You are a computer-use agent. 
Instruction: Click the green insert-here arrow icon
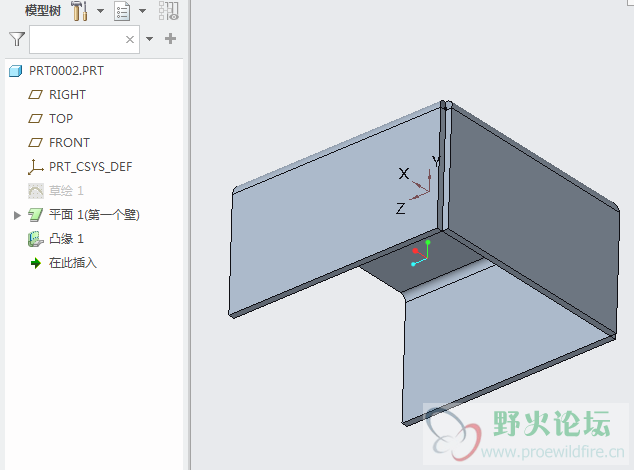coord(36,263)
